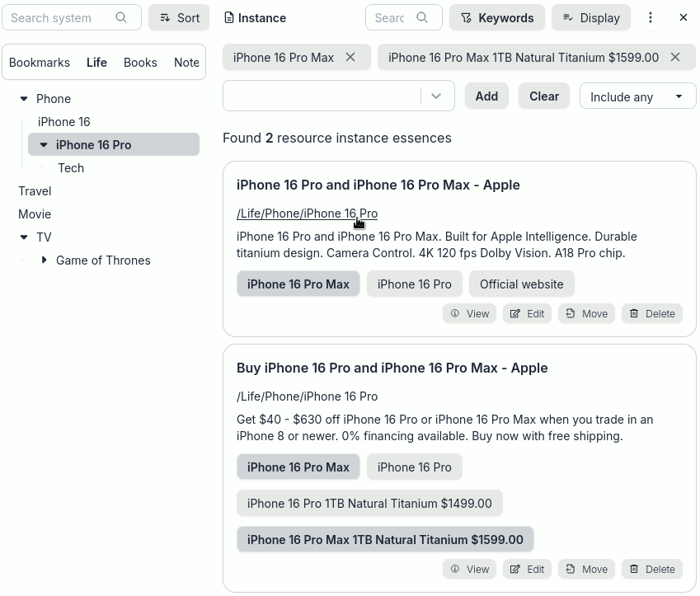
Task: Click the Add keyword button
Action: [486, 96]
